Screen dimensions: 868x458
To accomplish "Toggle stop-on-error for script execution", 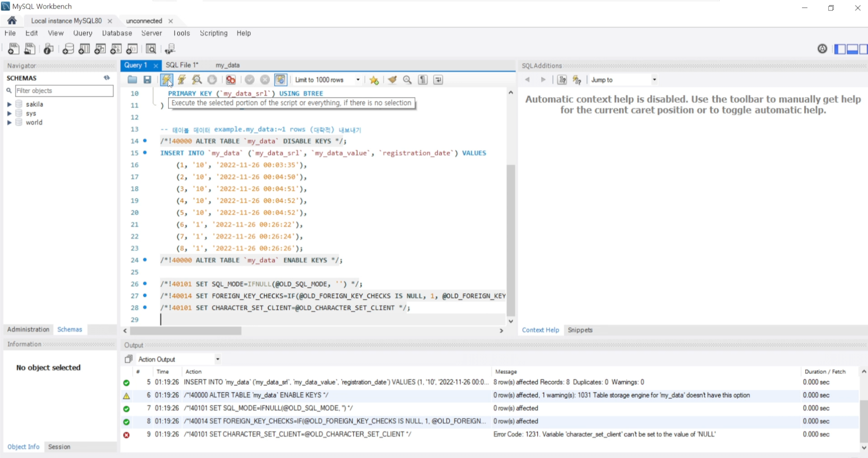I will point(231,80).
